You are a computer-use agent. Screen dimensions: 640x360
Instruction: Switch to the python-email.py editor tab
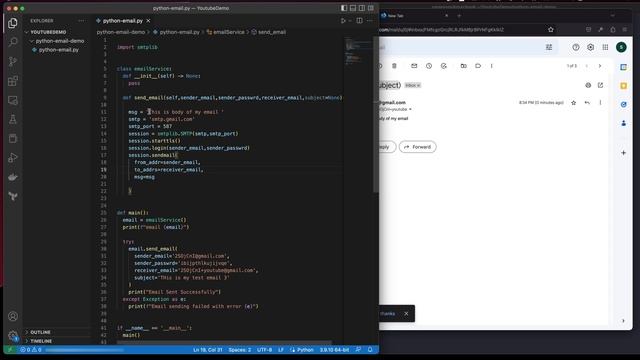(123, 21)
